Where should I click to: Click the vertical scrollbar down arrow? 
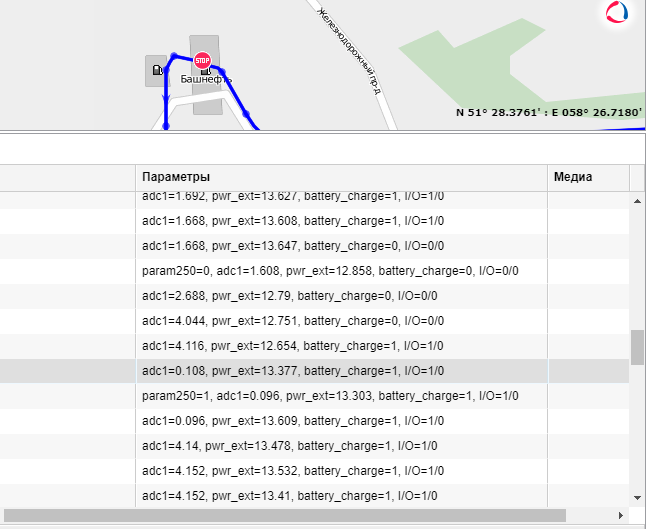point(637,497)
